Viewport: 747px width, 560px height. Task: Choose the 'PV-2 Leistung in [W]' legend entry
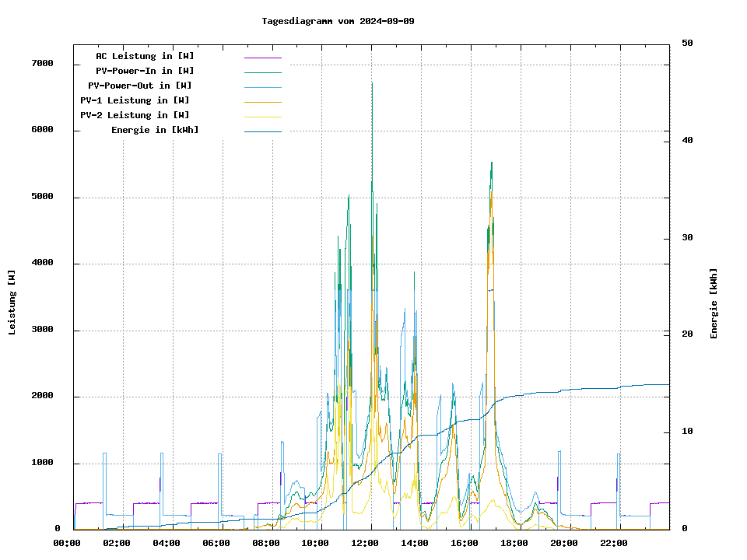[135, 115]
